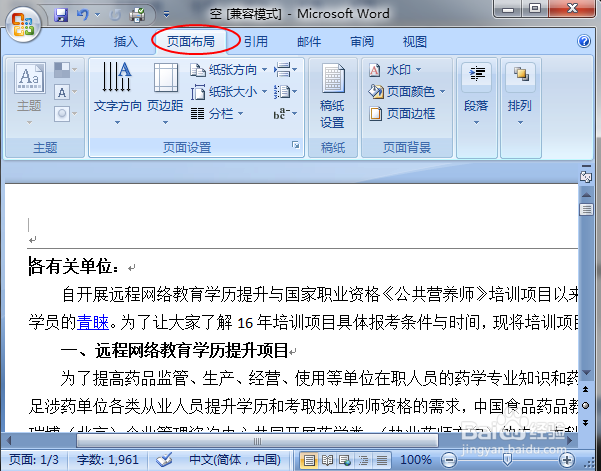
Task: Go to the 邮件 tab
Action: click(x=309, y=41)
